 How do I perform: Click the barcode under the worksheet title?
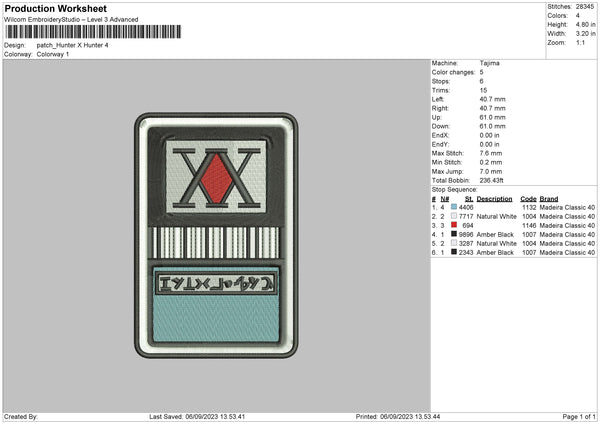[x=93, y=32]
